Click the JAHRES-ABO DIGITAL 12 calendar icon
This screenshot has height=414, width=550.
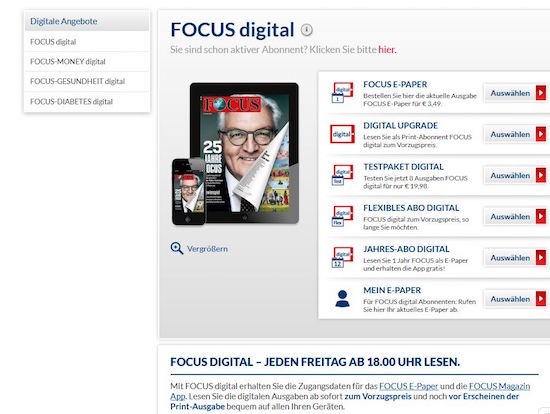342,257
